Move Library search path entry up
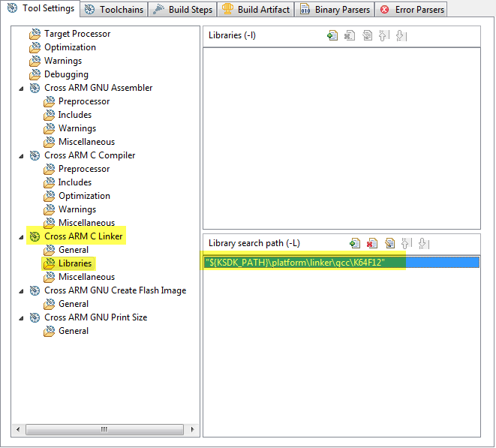Image resolution: width=496 pixels, height=448 pixels. point(407,243)
